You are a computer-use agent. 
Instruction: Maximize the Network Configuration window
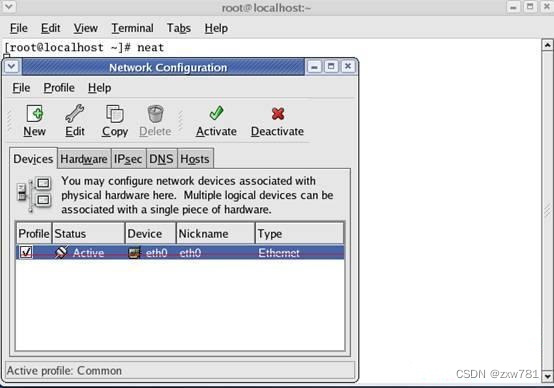(331, 66)
